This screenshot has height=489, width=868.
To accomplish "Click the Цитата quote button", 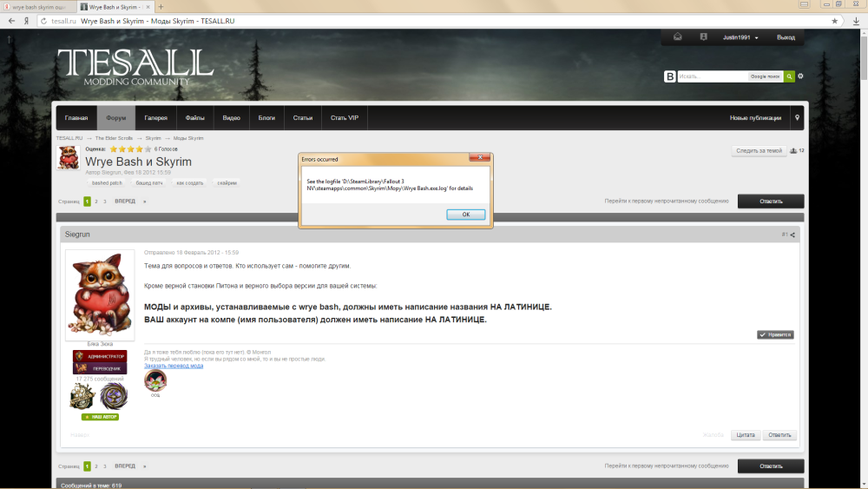I will (746, 435).
